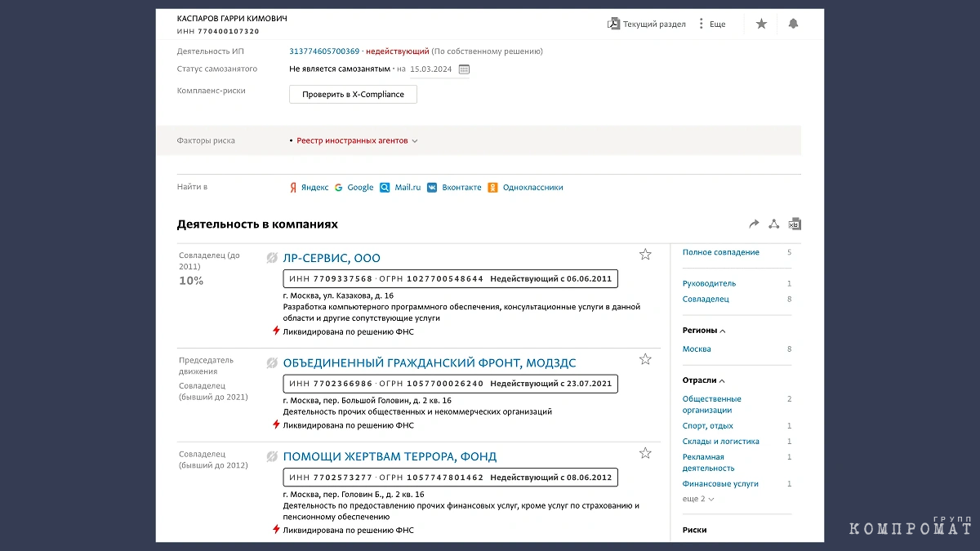This screenshot has height=551, width=980.
Task: Search person in Mail.ru
Action: pyautogui.click(x=408, y=188)
